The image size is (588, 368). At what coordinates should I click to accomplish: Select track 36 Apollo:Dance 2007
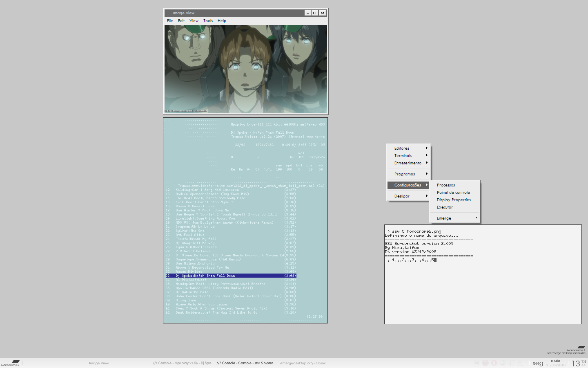pos(231,288)
